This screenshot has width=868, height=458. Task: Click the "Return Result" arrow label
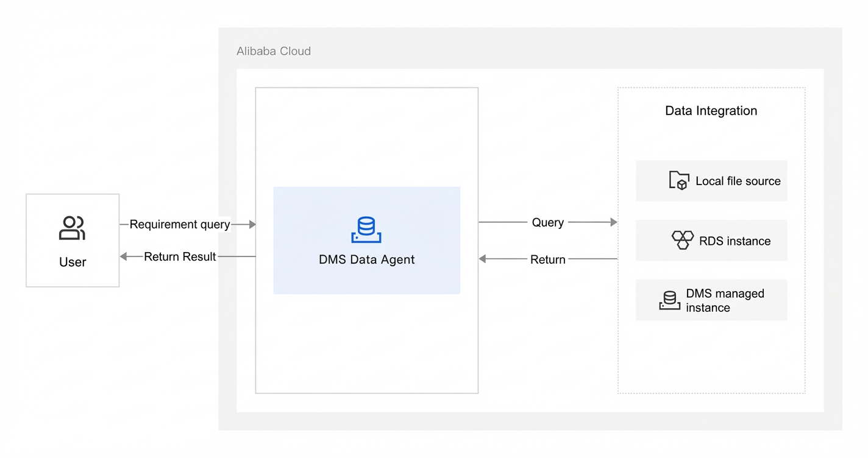point(180,256)
